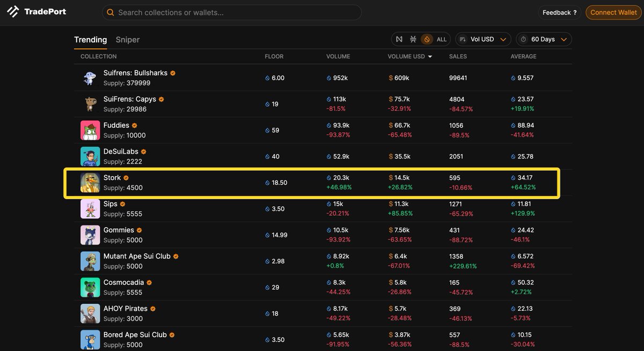
Task: Click the Suifrens: Bullsharks avatar
Action: (90, 78)
